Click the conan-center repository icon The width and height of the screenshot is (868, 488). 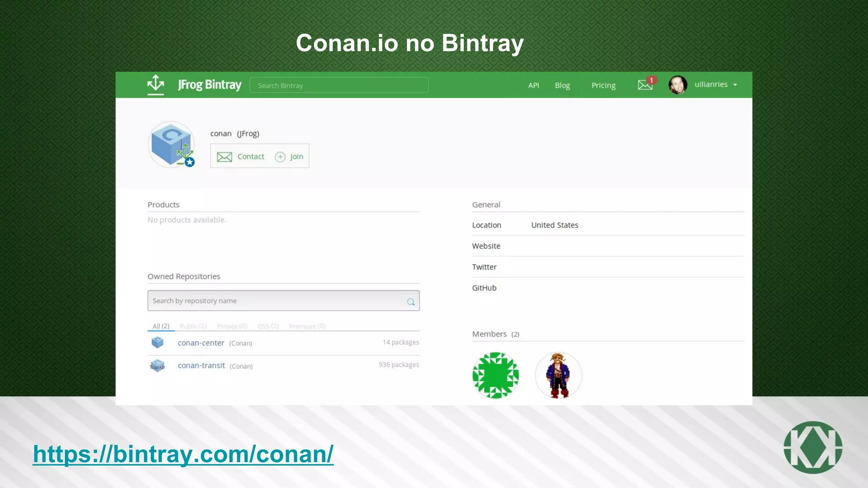(157, 342)
